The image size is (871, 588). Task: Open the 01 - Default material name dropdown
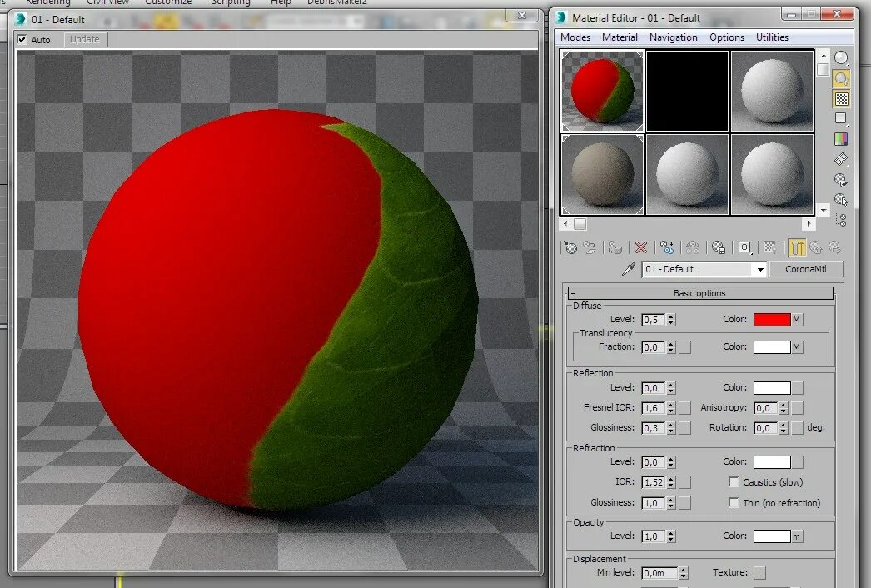click(760, 270)
